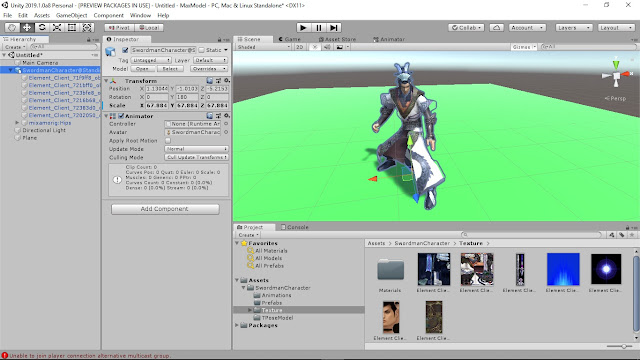
Task: Pick Avatar object selector circle
Action: [x=226, y=132]
